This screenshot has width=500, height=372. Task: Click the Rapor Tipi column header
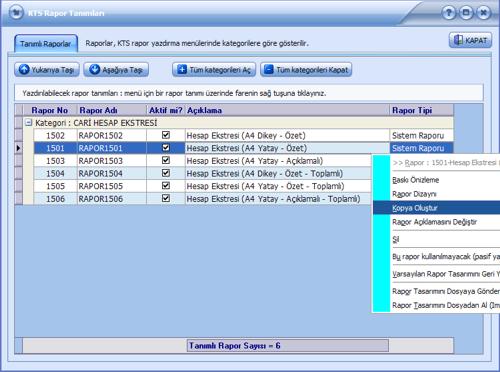pos(421,110)
